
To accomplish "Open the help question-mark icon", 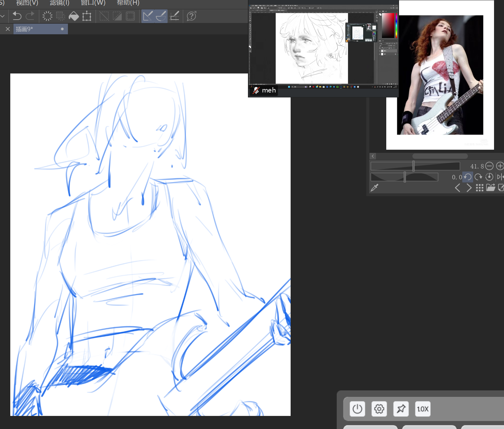I will pos(191,16).
